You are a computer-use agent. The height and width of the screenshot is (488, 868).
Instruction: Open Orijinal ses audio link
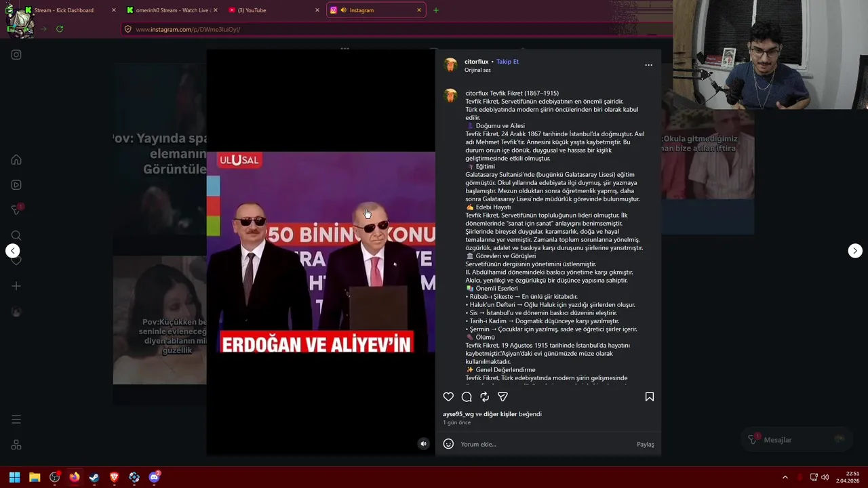click(x=477, y=70)
